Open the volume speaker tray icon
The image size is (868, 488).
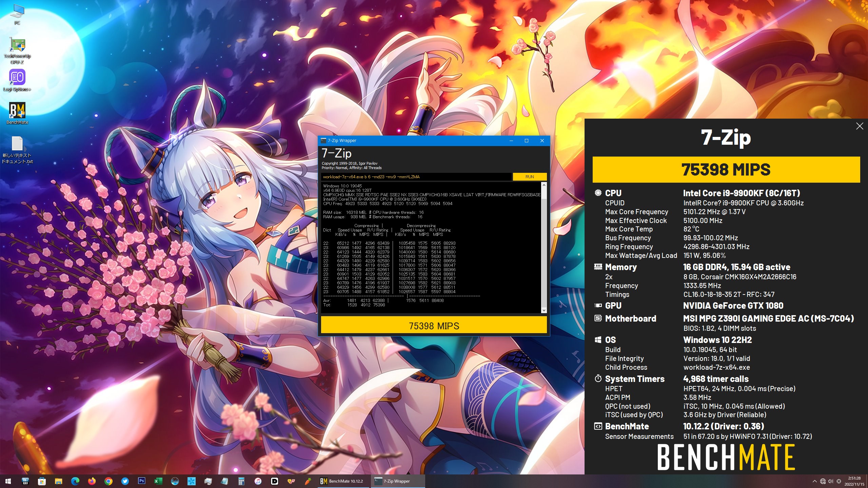831,481
